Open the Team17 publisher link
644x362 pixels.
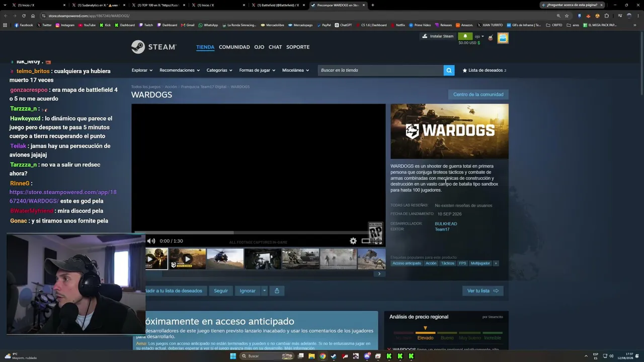[442, 229]
